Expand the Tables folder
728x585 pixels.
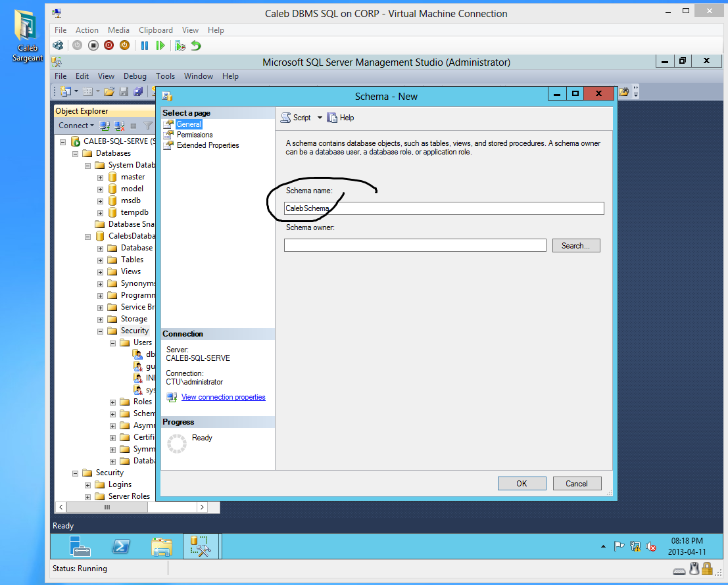(100, 260)
